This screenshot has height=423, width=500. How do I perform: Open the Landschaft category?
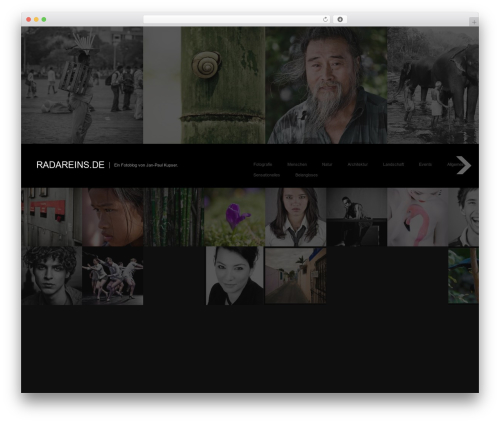click(393, 164)
